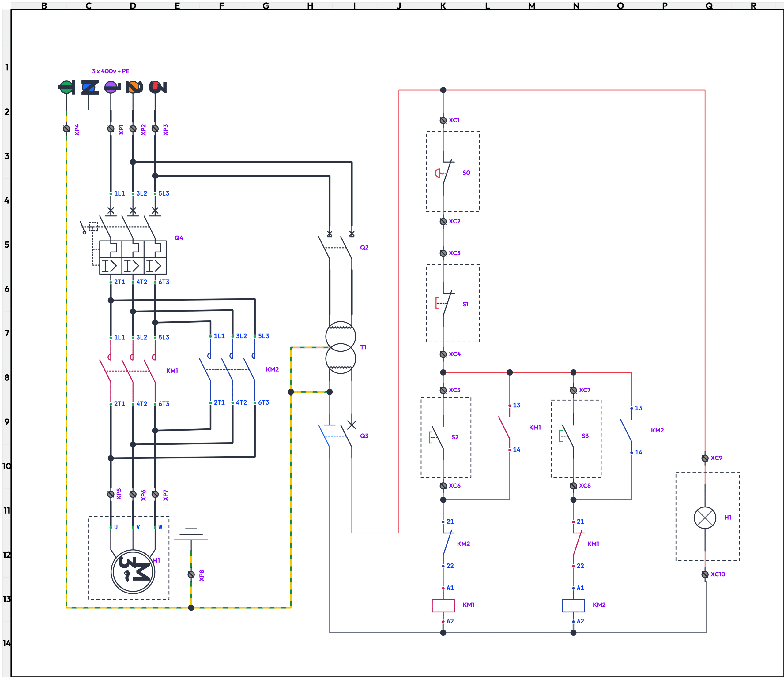The height and width of the screenshot is (677, 784).
Task: Click the '3 x 400v + PE' text label
Action: click(111, 71)
